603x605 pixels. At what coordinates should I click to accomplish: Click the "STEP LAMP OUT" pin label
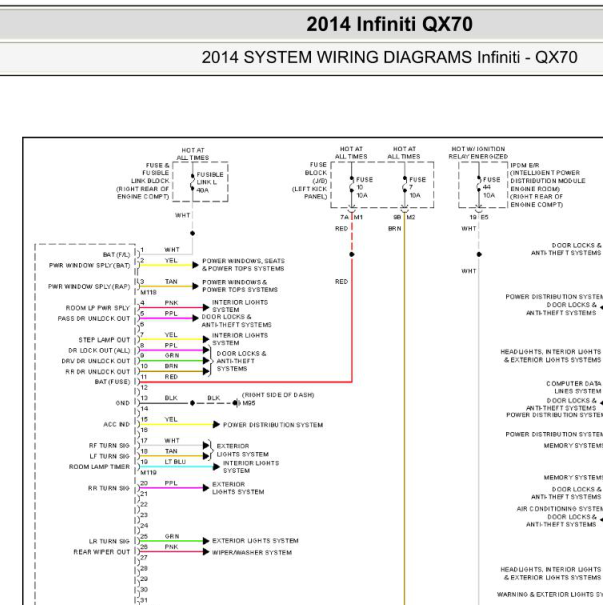[x=104, y=340]
